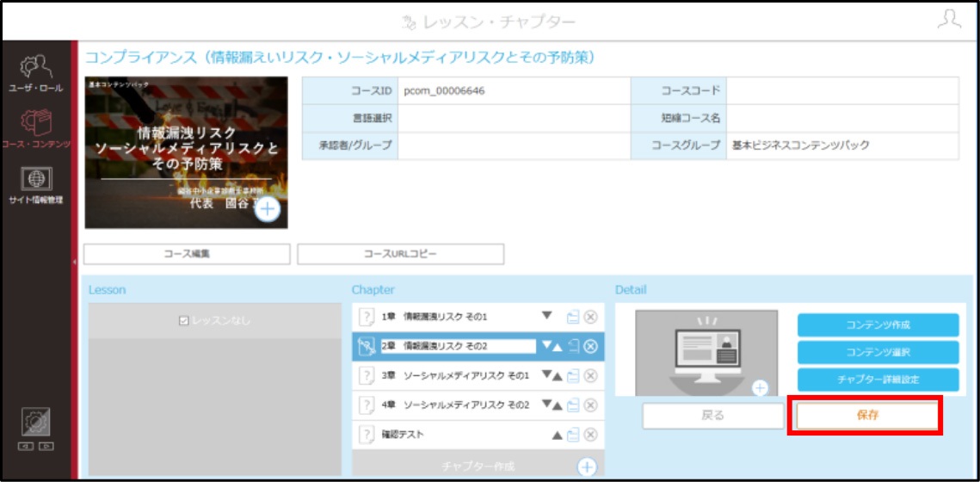Click the Detail panel content preview image
The width and height of the screenshot is (980, 482).
pyautogui.click(x=706, y=353)
